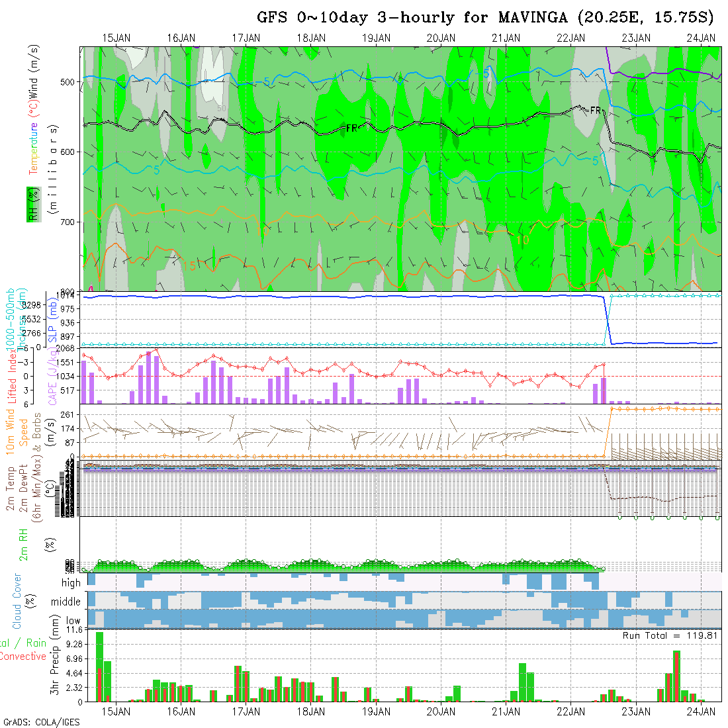
Task: Click the 11.6 value on the precip axis
Action: (x=73, y=630)
